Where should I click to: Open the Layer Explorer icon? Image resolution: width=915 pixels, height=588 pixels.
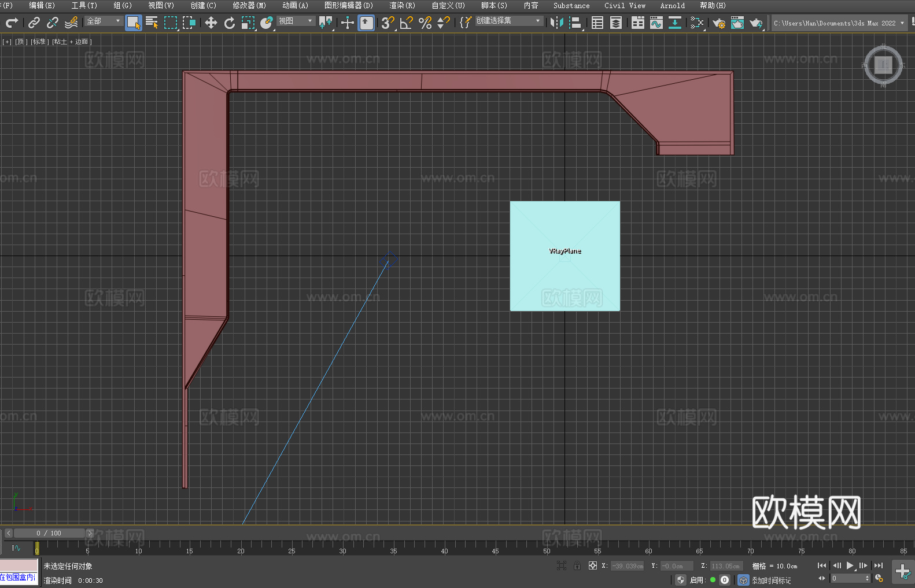(x=616, y=23)
